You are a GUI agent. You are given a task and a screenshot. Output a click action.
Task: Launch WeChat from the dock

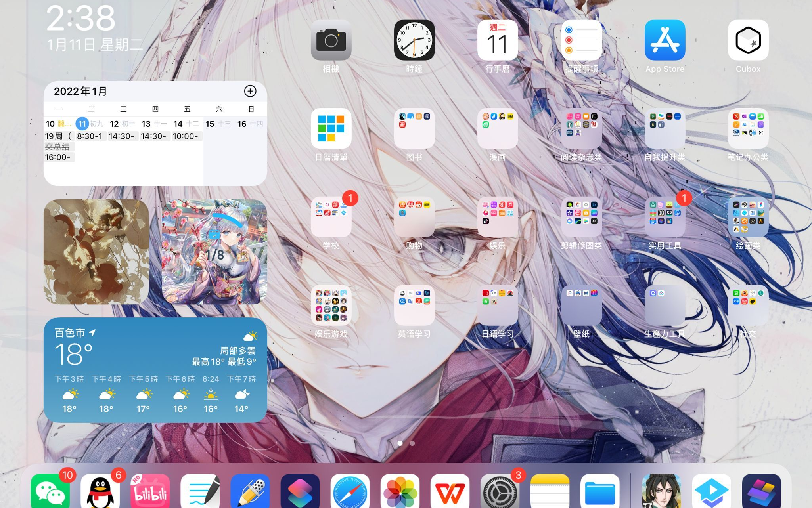(50, 491)
